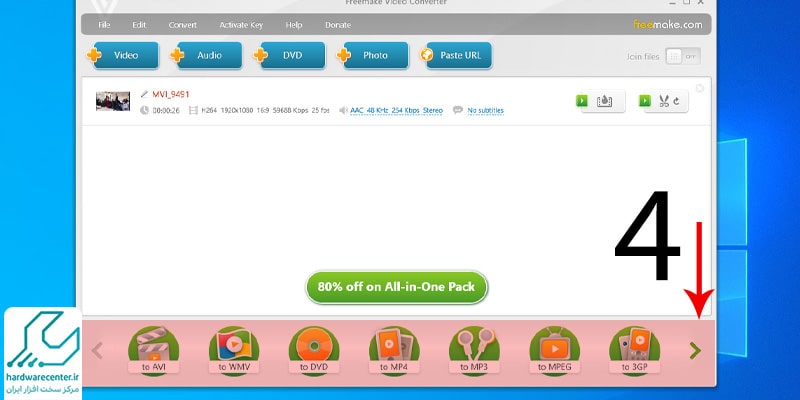Viewport: 800px width, 400px height.
Task: Click the pencil rename icon beside MVI_9491
Action: point(144,94)
